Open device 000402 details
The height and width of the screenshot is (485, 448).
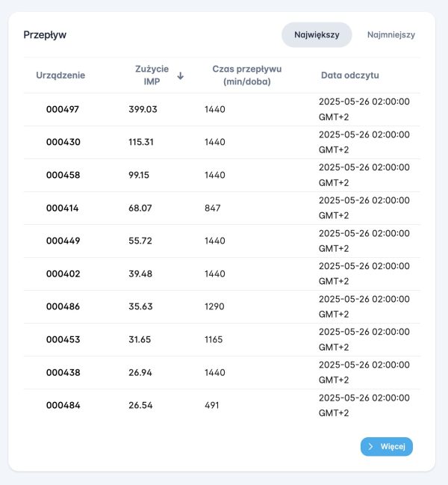(63, 274)
